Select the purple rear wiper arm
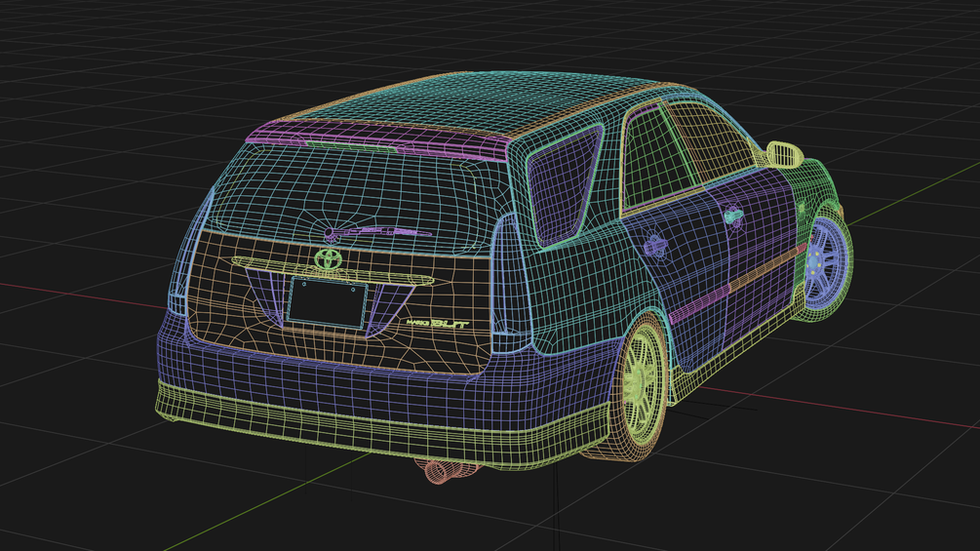This screenshot has height=551, width=980. (376, 233)
